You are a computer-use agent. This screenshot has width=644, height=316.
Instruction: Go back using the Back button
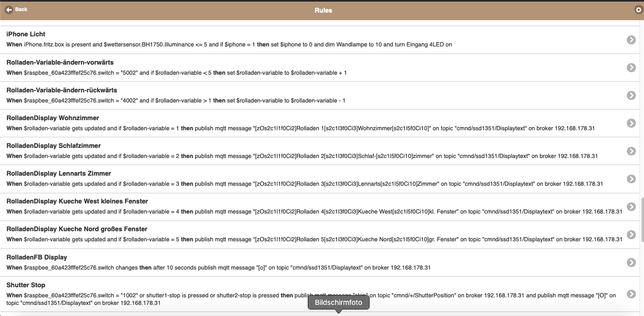point(17,10)
